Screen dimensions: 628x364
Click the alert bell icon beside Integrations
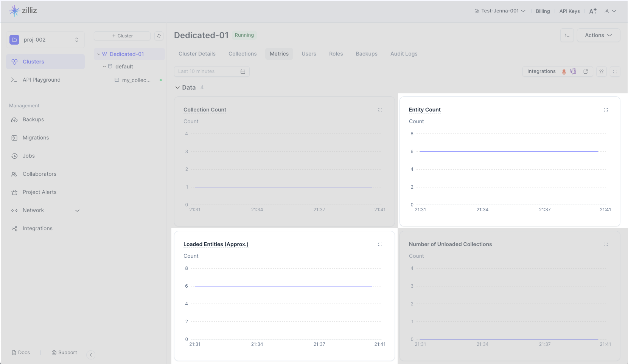(x=601, y=71)
